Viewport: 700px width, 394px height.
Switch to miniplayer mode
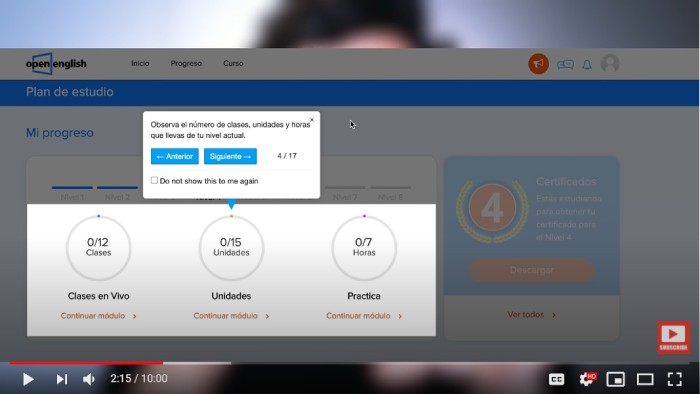pyautogui.click(x=616, y=380)
